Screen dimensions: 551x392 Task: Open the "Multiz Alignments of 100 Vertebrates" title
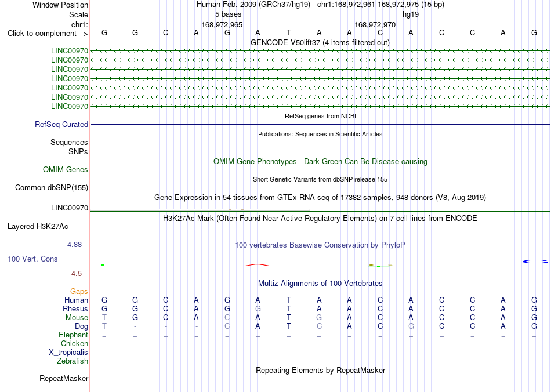[320, 284]
